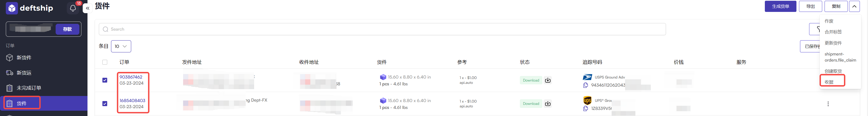The image size is (868, 116).
Task: Click the deftship logo
Action: point(30,8)
